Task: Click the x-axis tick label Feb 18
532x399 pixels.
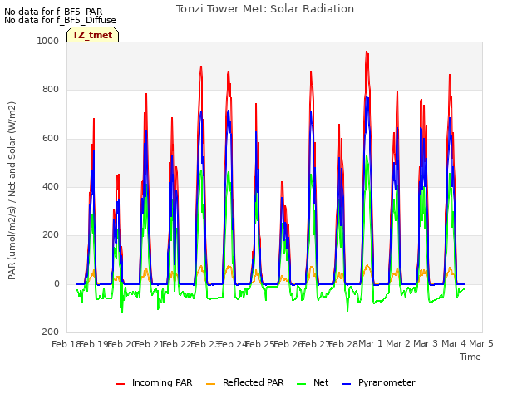Action: tap(65, 344)
